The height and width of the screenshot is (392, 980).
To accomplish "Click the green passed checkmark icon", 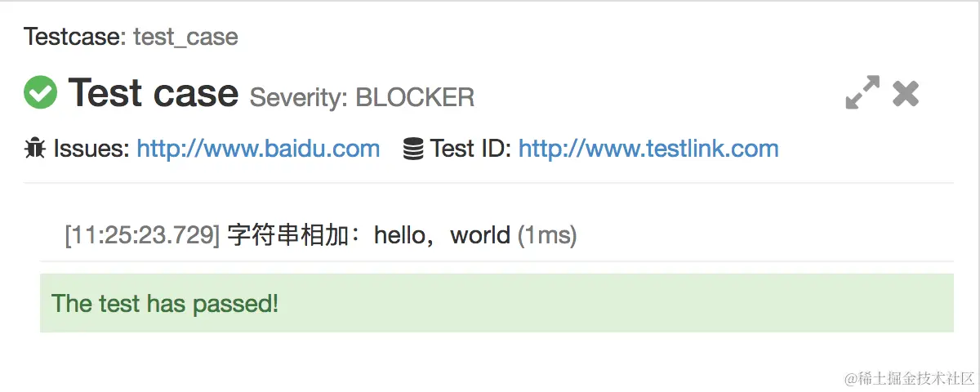I will click(41, 92).
